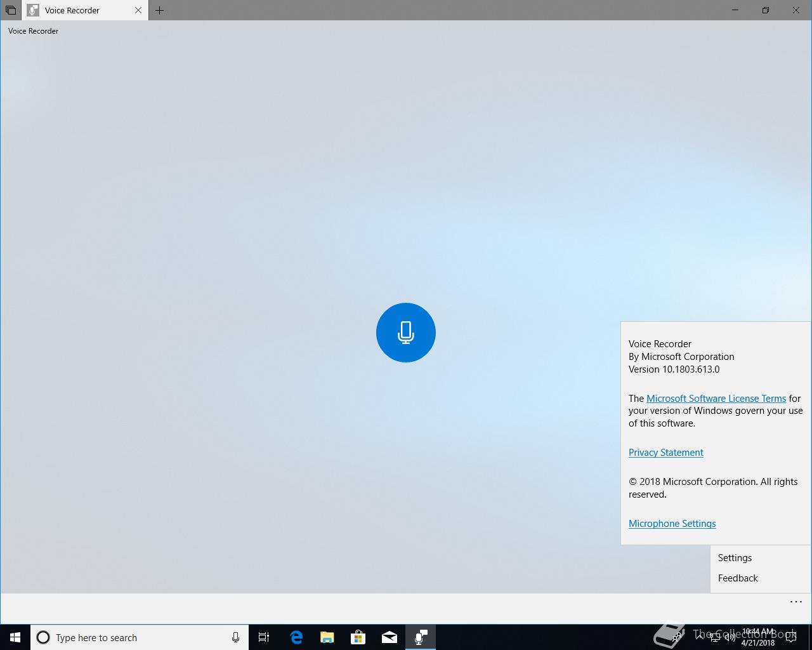Open the Windows Start menu

pyautogui.click(x=15, y=637)
